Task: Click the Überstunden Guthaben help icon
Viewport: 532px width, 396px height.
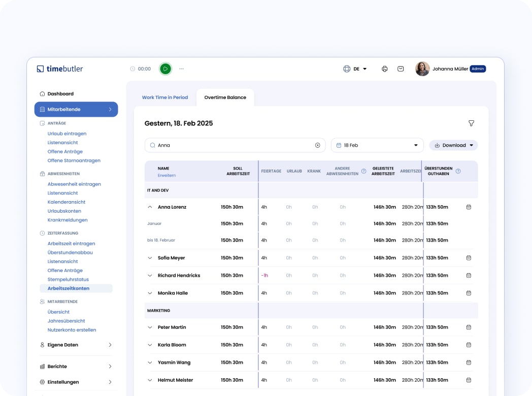Action: click(458, 171)
